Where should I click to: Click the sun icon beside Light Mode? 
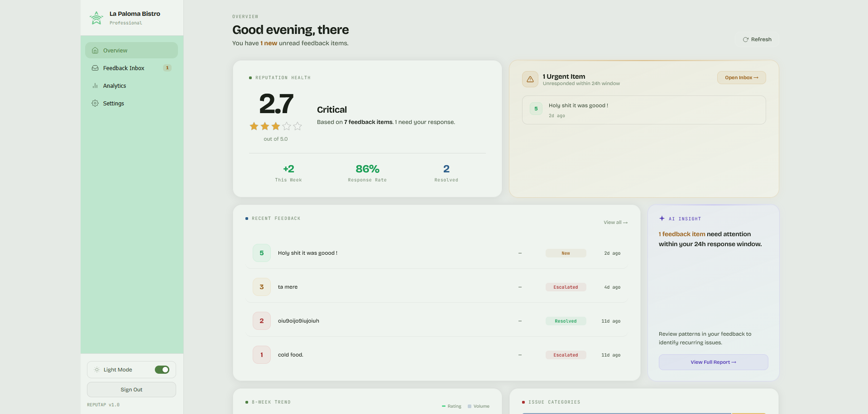(96, 370)
